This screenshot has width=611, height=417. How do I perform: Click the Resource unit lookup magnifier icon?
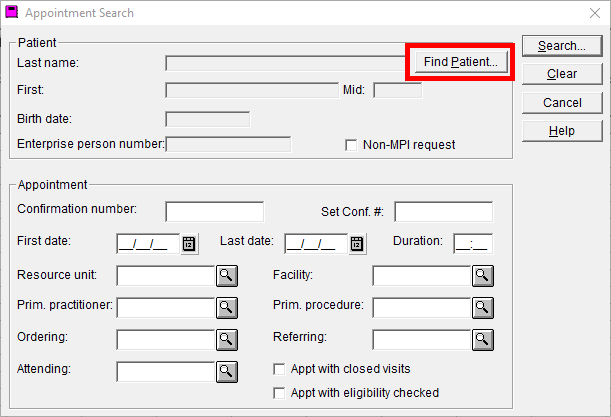click(226, 276)
